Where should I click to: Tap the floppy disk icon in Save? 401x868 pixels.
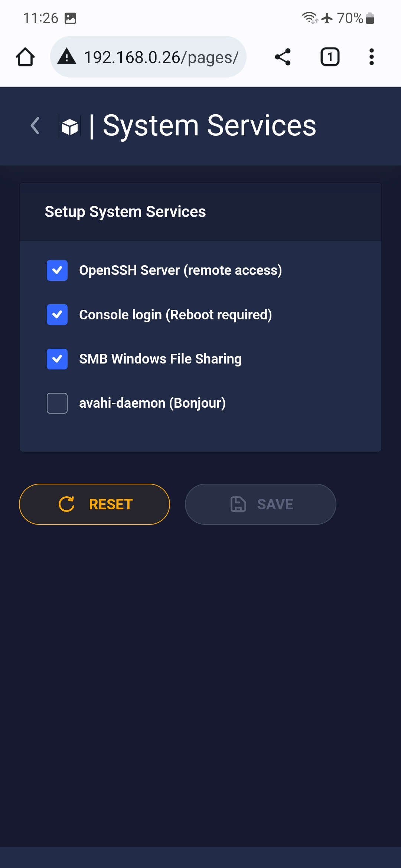pyautogui.click(x=238, y=504)
